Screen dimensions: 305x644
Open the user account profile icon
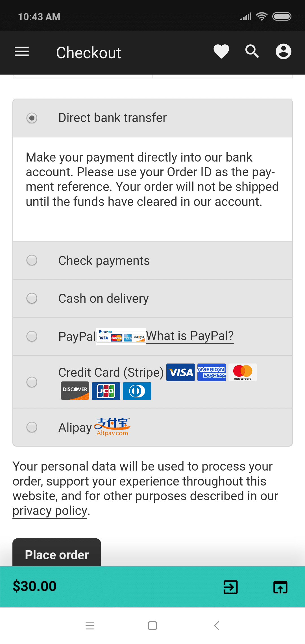(283, 52)
